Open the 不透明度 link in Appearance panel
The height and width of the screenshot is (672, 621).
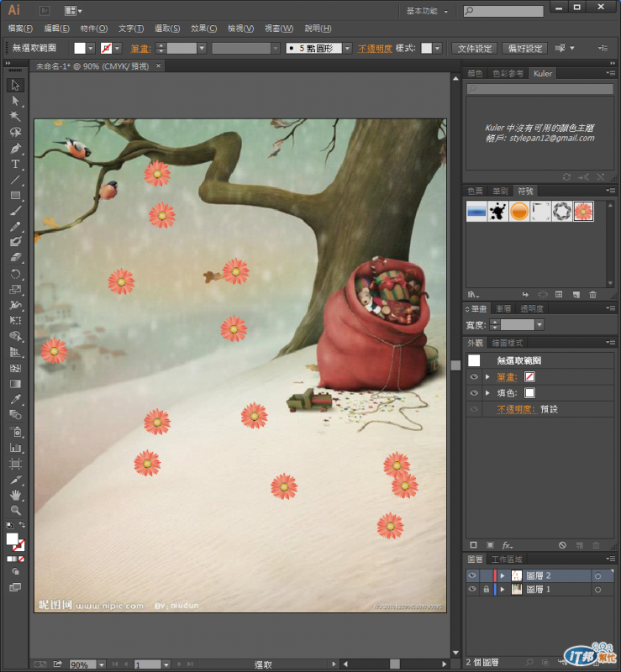pos(517,409)
